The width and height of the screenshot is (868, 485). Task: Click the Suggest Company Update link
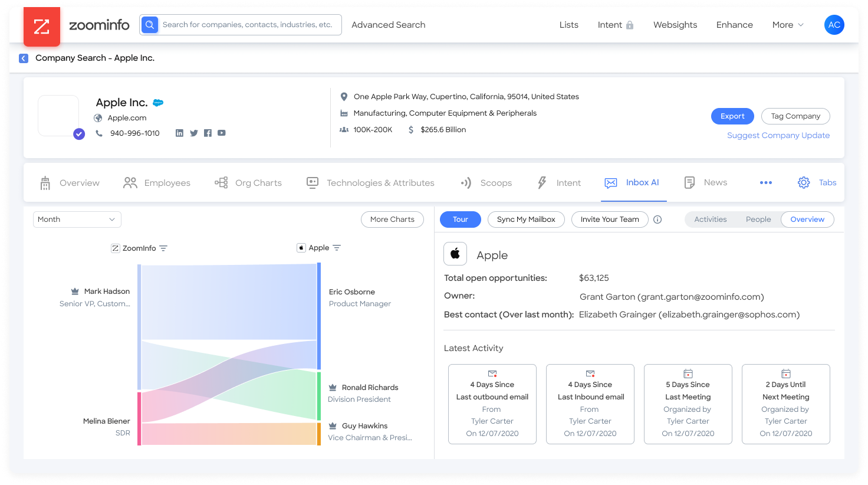(x=778, y=136)
